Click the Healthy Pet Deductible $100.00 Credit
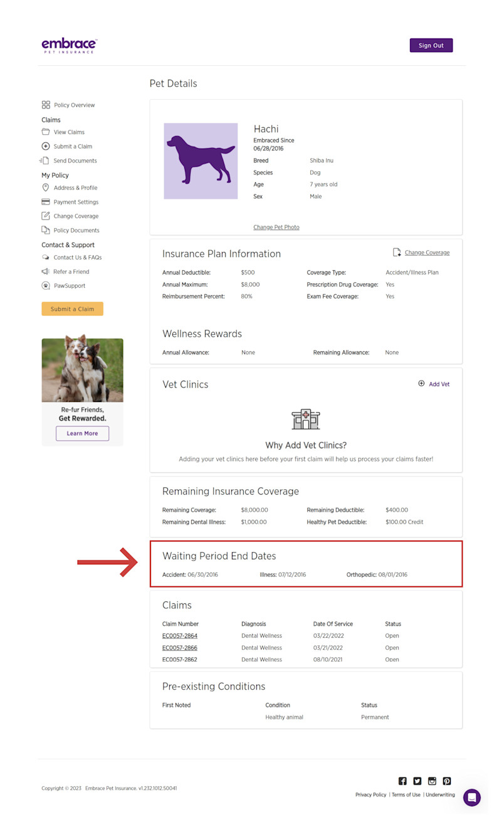The image size is (504, 834). click(404, 522)
